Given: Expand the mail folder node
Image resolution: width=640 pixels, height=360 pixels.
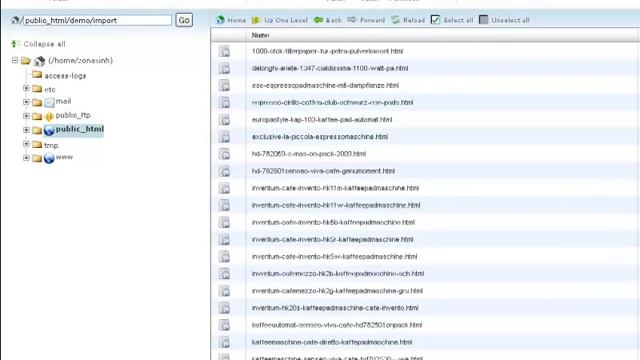Looking at the screenshot, I should click(x=26, y=102).
